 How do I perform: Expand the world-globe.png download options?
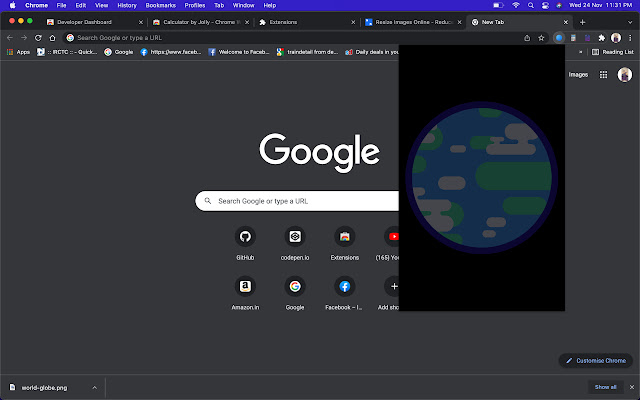[x=95, y=388]
